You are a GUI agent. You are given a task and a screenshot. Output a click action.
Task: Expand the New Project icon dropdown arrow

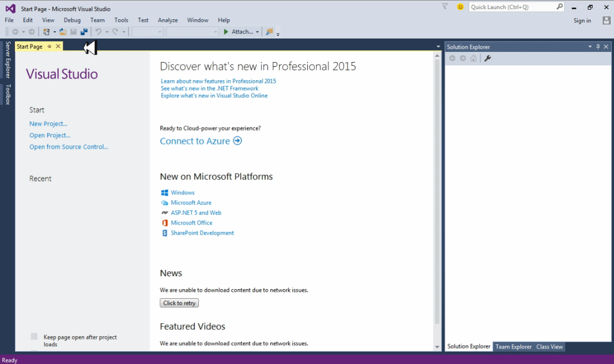[54, 32]
